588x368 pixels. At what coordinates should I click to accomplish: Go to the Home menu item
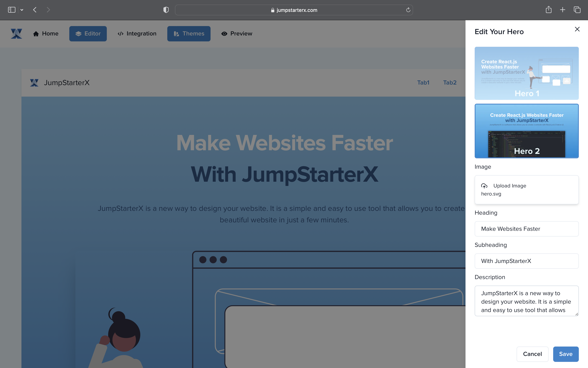tap(46, 34)
